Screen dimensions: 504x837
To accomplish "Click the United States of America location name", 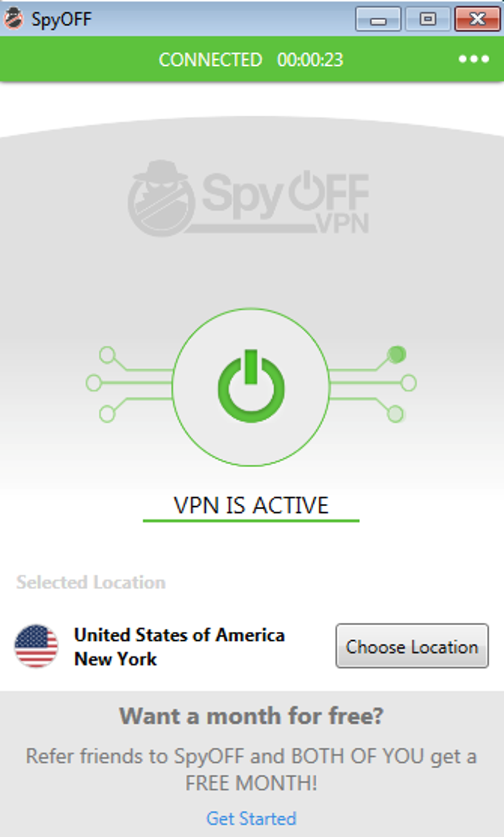I will [x=179, y=635].
